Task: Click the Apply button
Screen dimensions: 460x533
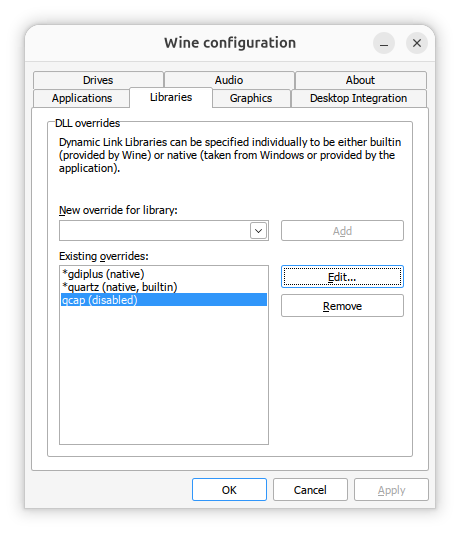Action: (391, 490)
